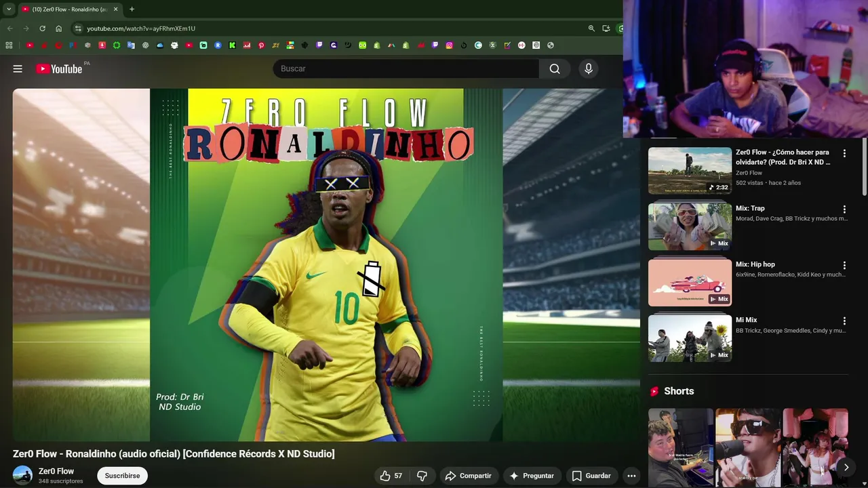
Task: Open options menu for Mix: Hip hop
Action: click(x=844, y=266)
